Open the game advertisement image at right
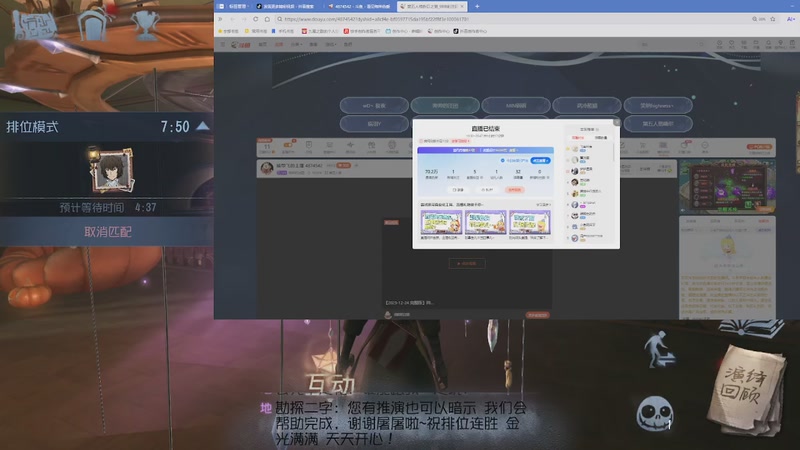The width and height of the screenshot is (800, 450). (727, 186)
